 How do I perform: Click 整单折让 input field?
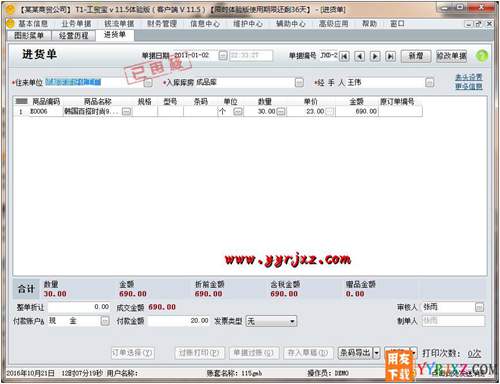pyautogui.click(x=79, y=307)
